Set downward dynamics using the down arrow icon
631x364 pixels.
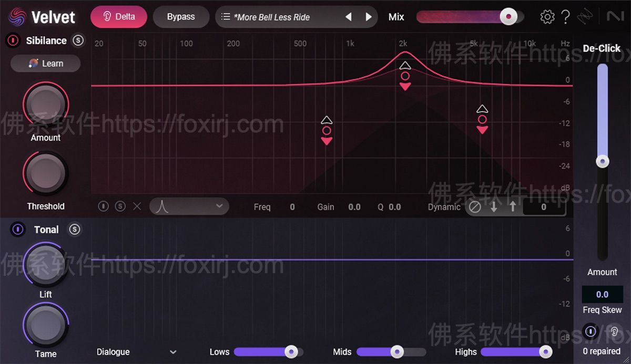coord(494,207)
